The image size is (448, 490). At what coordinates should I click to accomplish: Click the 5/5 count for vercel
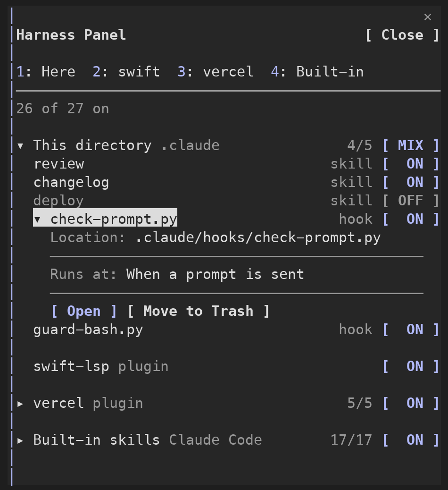pyautogui.click(x=360, y=403)
